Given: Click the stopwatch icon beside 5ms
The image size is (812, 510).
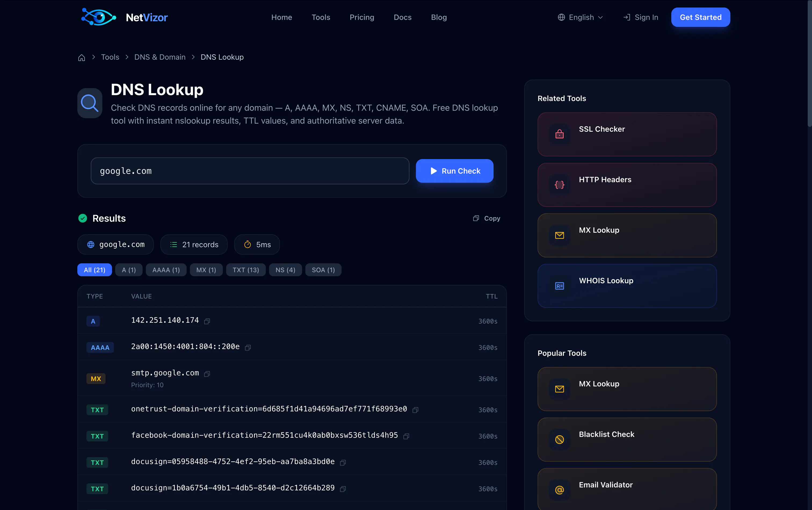Looking at the screenshot, I should pyautogui.click(x=247, y=245).
